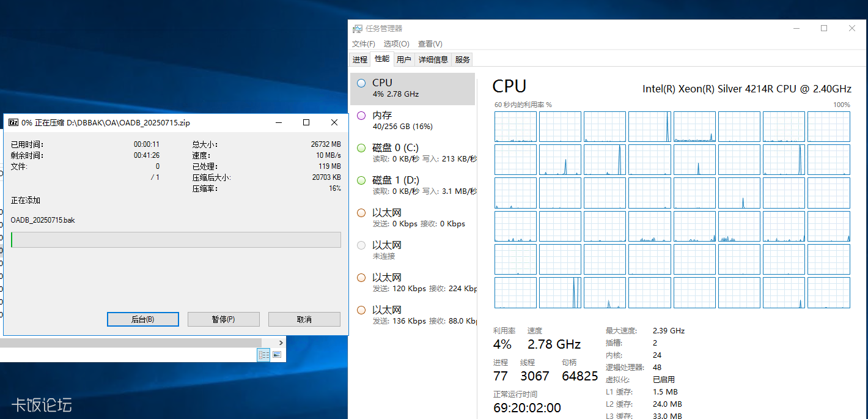Viewport: 868px width, 419px height.
Task: Open the 查看(V) menu in Task Manager
Action: click(430, 44)
